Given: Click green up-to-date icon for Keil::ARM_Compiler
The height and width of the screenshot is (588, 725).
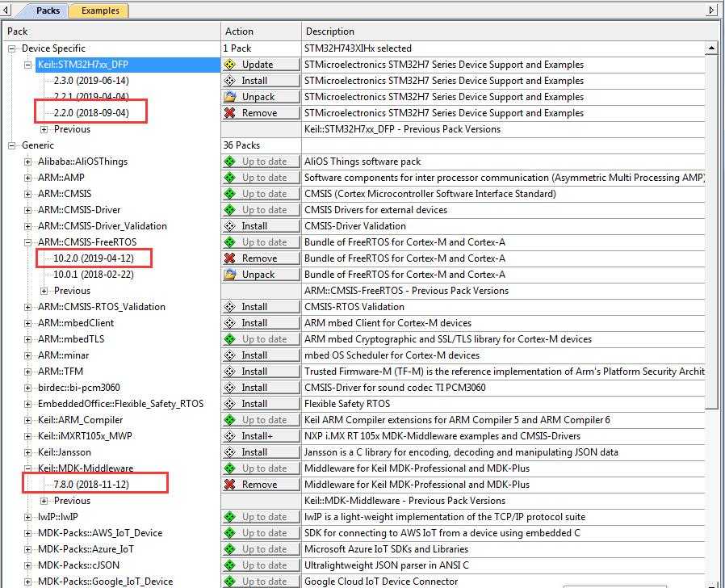Looking at the screenshot, I should point(230,420).
